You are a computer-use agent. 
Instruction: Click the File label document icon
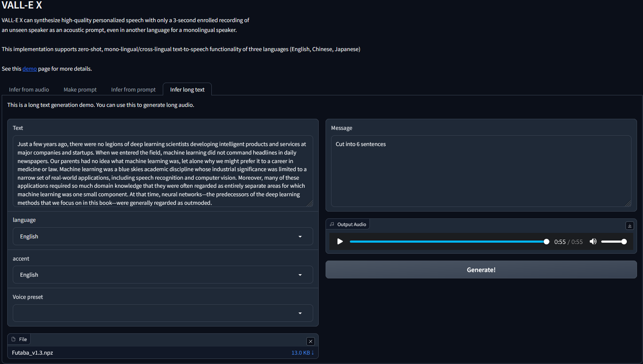(14, 339)
